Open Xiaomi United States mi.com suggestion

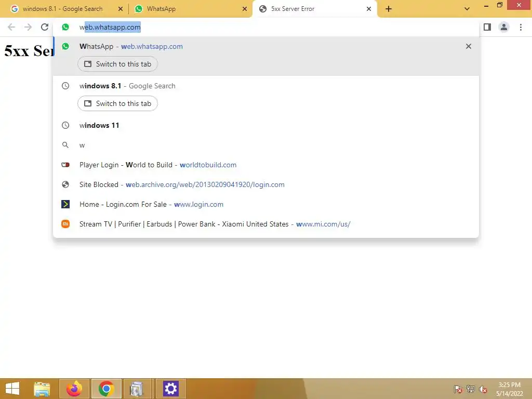(x=266, y=224)
